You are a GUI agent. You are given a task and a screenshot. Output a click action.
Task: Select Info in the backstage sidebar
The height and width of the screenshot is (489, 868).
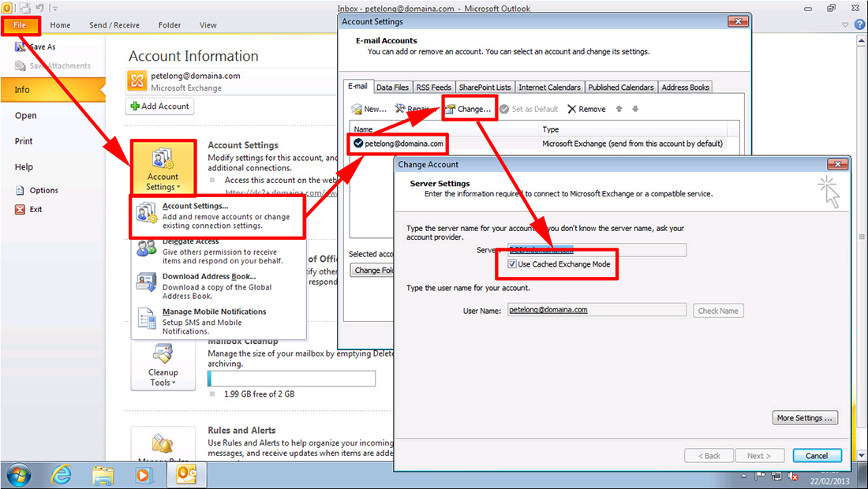pos(53,90)
